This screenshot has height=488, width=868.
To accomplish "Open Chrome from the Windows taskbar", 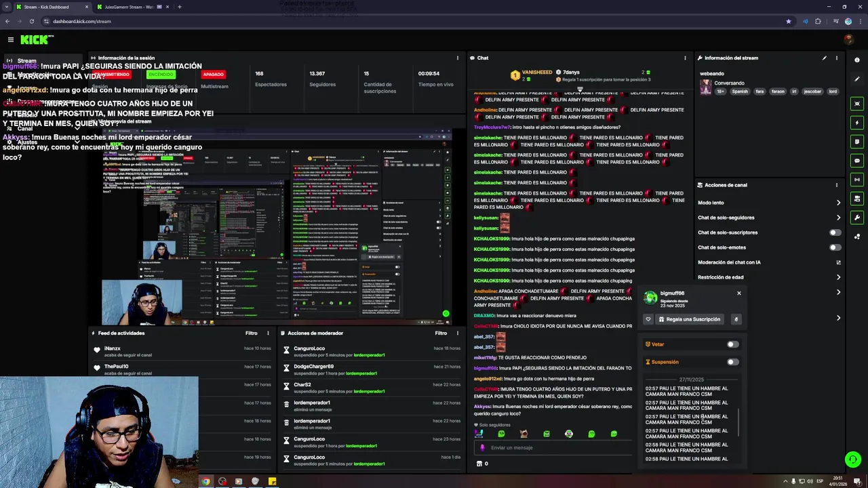I will pyautogui.click(x=205, y=482).
